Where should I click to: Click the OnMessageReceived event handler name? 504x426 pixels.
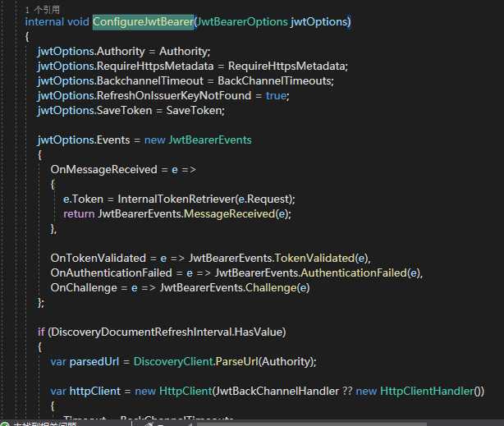point(103,169)
